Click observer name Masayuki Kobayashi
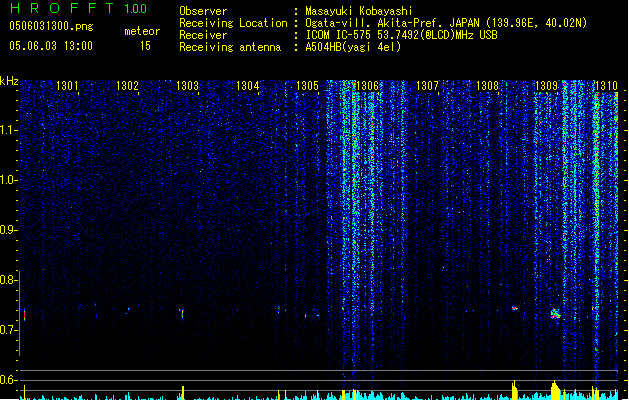629x400 pixels. tap(359, 11)
